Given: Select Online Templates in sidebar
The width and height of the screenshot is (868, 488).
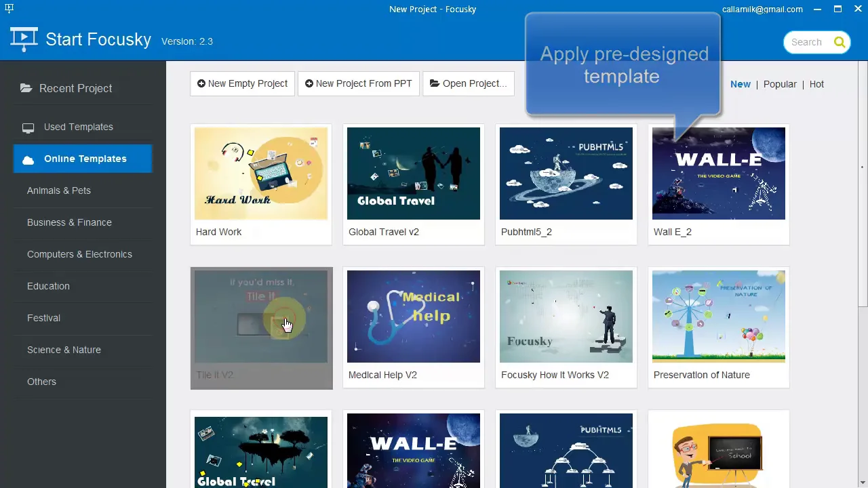Looking at the screenshot, I should [x=83, y=159].
